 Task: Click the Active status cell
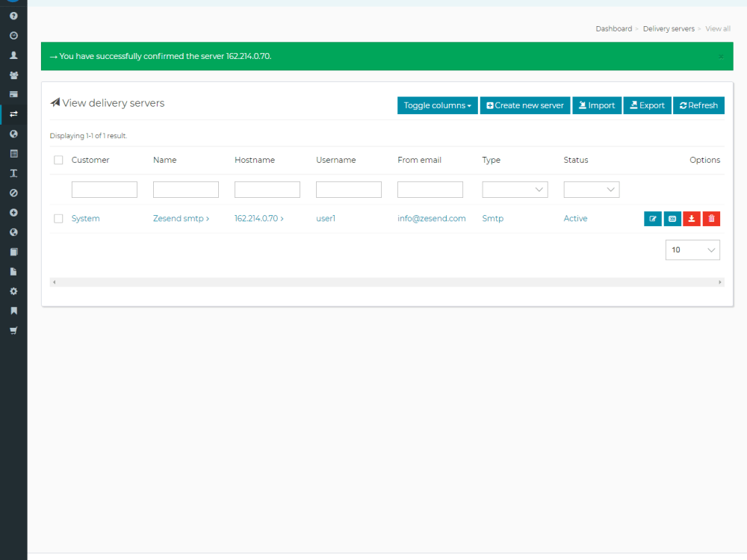click(x=575, y=219)
